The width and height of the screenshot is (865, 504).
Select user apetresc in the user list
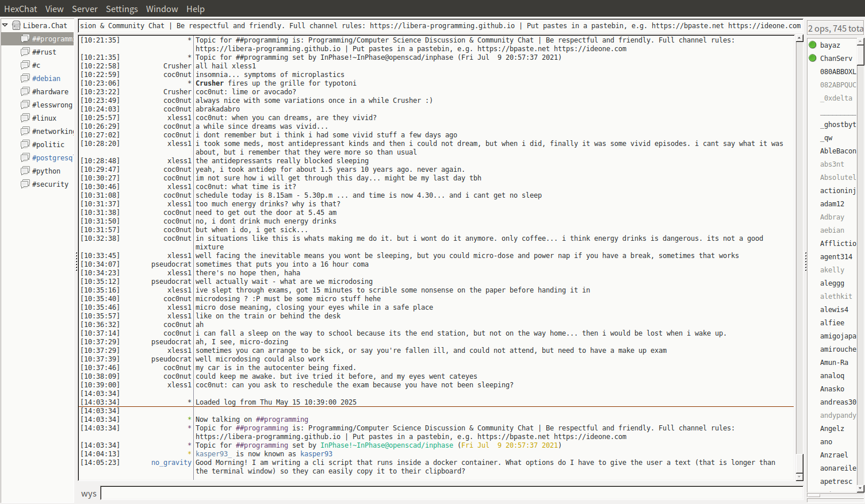[836, 481]
